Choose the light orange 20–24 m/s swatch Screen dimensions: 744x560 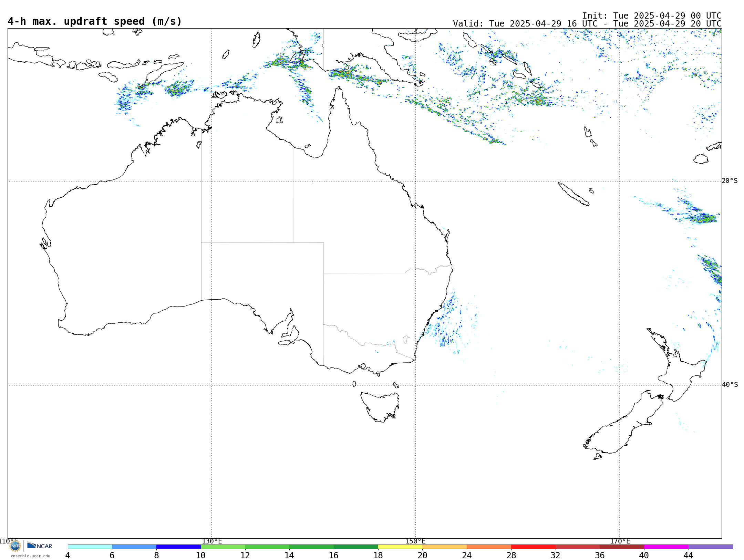(445, 547)
